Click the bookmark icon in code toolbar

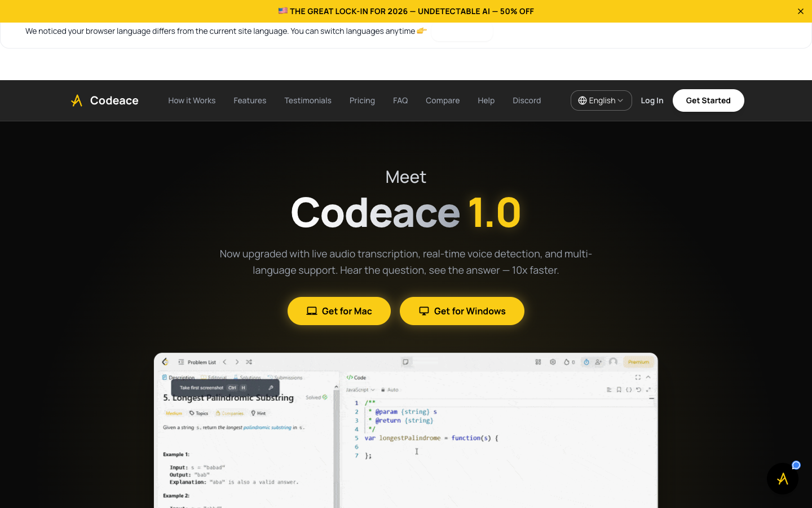[x=619, y=389]
